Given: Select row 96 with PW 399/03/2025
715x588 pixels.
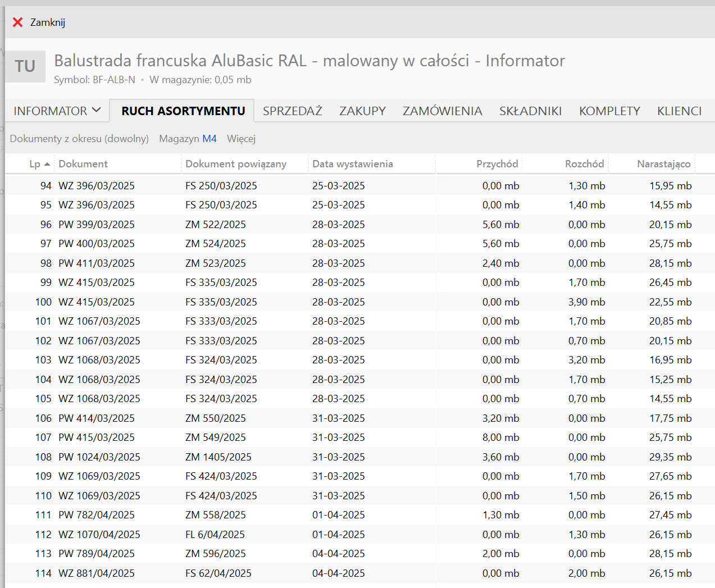Looking at the screenshot, I should coord(97,225).
